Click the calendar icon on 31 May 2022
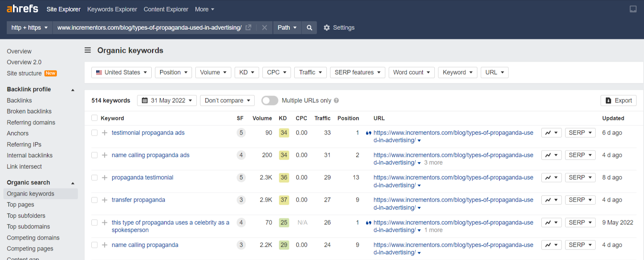This screenshot has width=644, height=260. (145, 100)
